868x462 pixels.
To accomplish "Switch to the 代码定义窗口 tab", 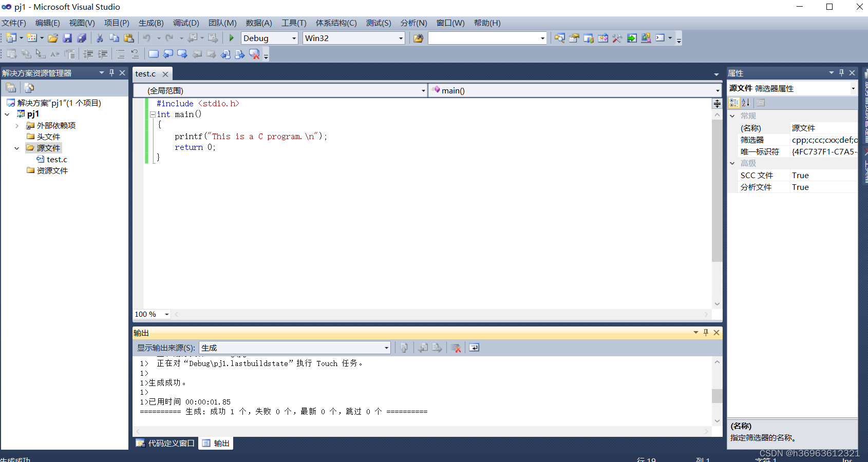I will [165, 443].
